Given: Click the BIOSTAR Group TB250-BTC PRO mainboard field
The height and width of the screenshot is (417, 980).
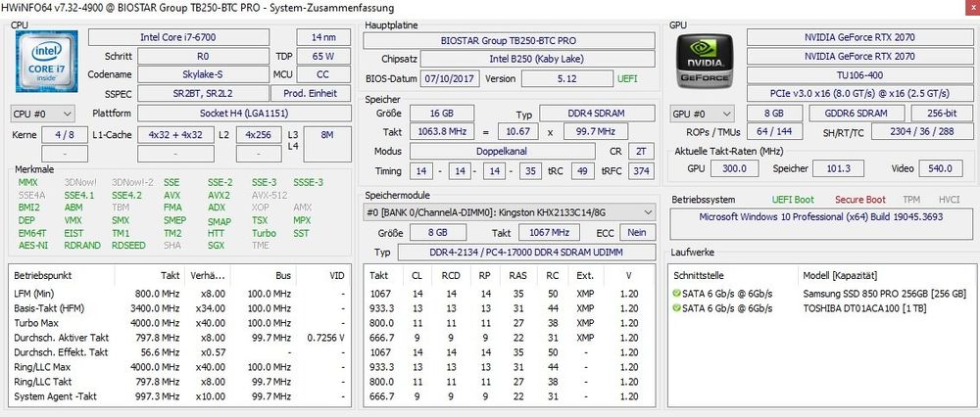Looking at the screenshot, I should [509, 40].
